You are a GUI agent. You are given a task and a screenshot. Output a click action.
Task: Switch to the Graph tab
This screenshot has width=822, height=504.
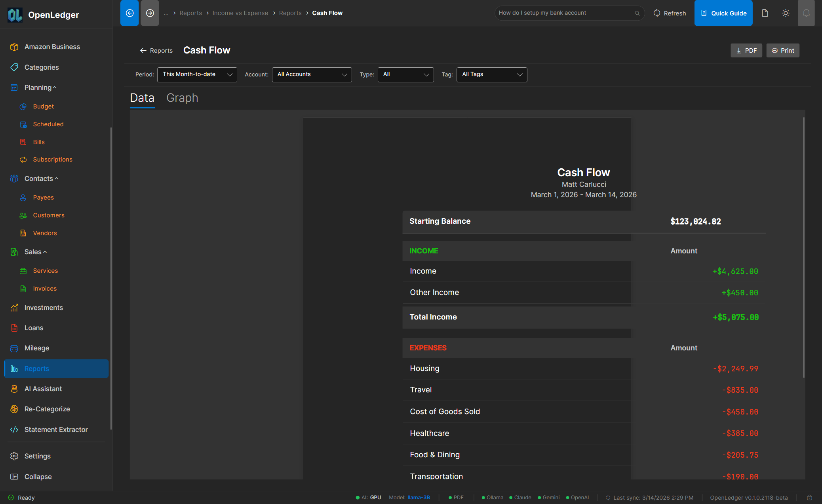coord(182,98)
